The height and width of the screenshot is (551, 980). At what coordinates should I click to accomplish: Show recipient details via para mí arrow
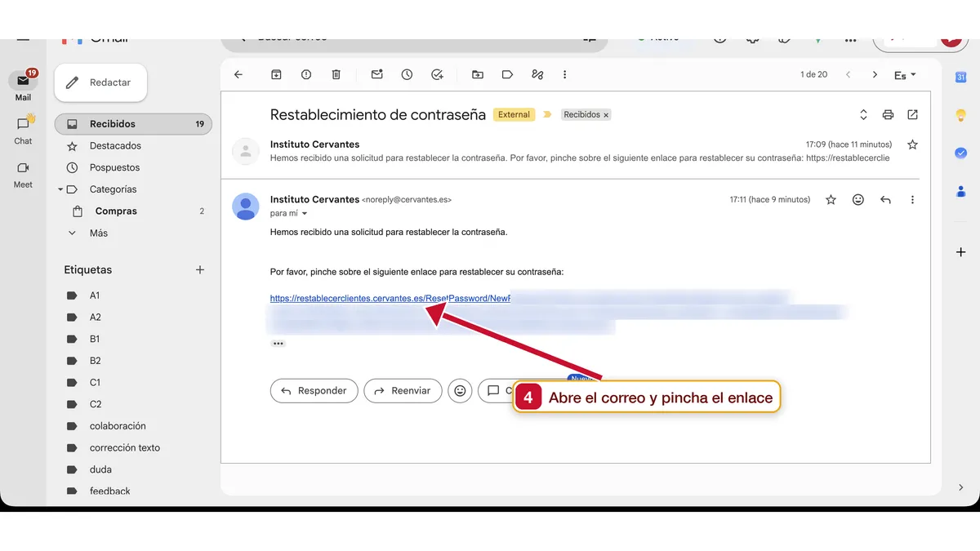tap(305, 214)
